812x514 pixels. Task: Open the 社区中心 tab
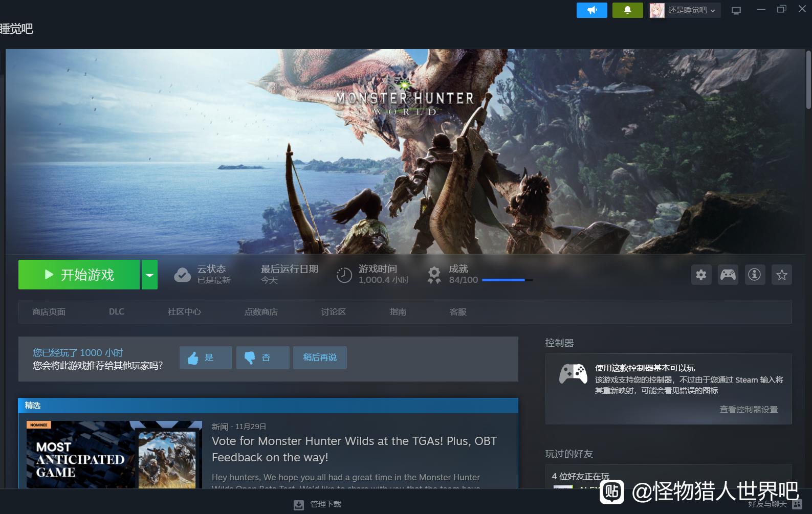[184, 312]
